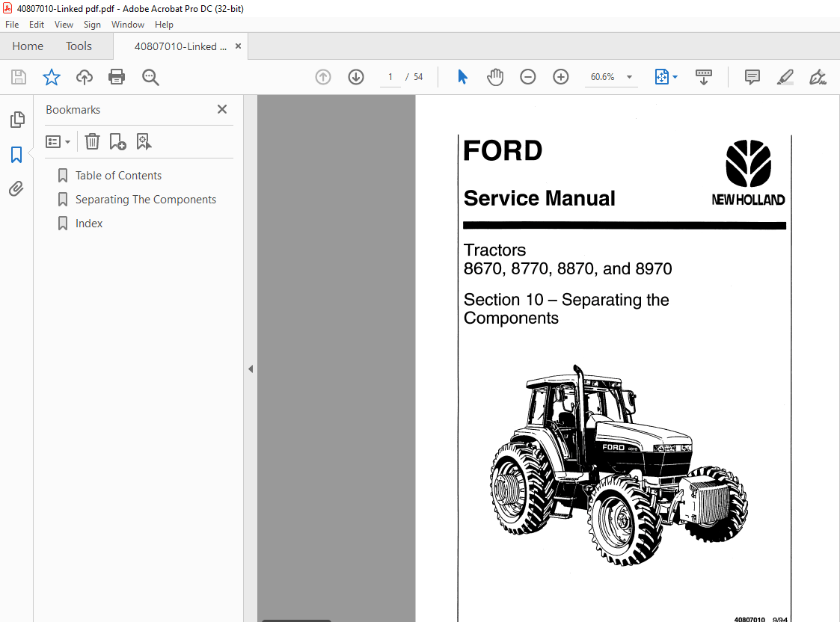Open the Page Thumbnails panel
Viewport: 840px width, 622px height.
point(16,119)
